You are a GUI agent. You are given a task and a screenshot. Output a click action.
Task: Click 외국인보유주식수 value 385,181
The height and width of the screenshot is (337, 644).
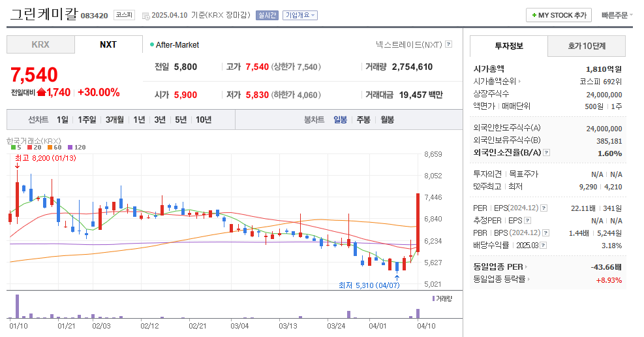[609, 141]
